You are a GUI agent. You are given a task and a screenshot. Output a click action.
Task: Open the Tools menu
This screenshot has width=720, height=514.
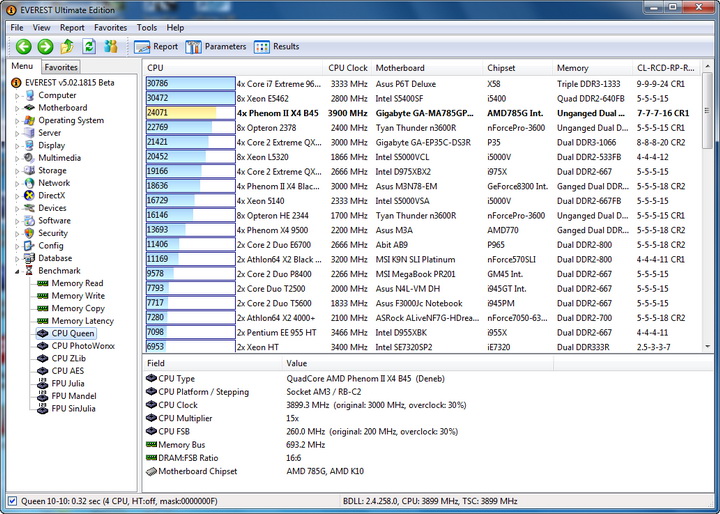point(146,28)
